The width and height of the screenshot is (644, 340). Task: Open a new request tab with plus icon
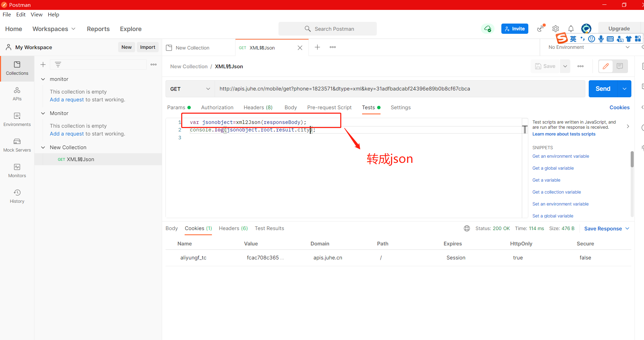317,47
